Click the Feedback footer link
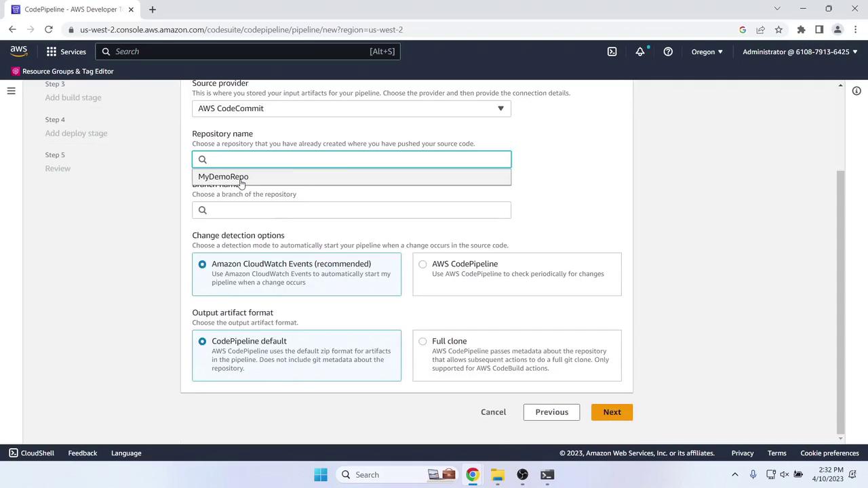This screenshot has height=488, width=868. pos(83,453)
